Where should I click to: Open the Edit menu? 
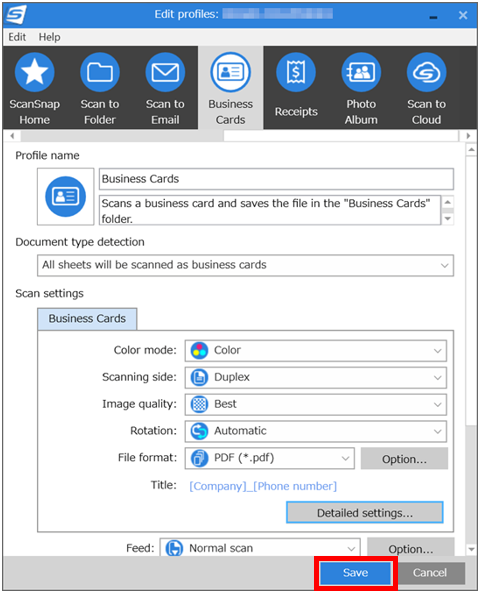pyautogui.click(x=17, y=37)
